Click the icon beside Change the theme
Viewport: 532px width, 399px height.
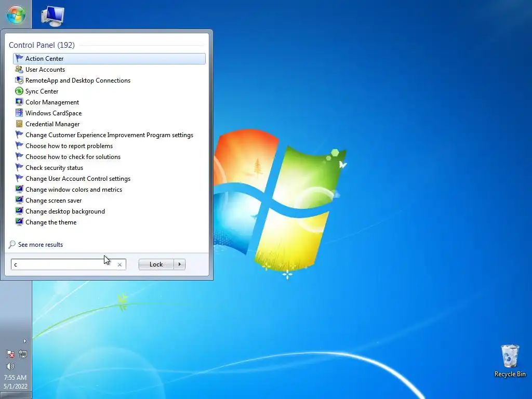point(19,222)
